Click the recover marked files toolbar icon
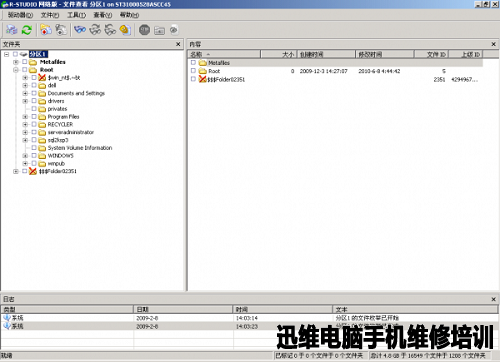Viewport: 500px width, 362px height. tap(61, 30)
